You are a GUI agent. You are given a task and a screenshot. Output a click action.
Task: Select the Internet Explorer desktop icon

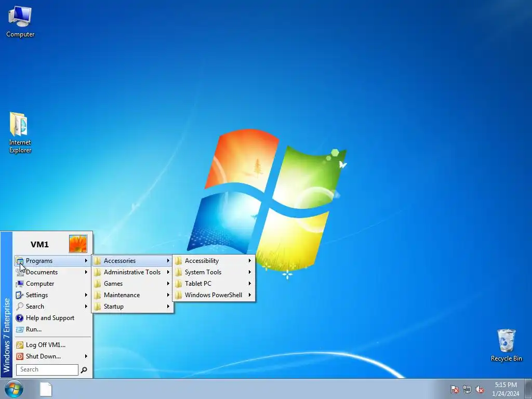pyautogui.click(x=20, y=132)
